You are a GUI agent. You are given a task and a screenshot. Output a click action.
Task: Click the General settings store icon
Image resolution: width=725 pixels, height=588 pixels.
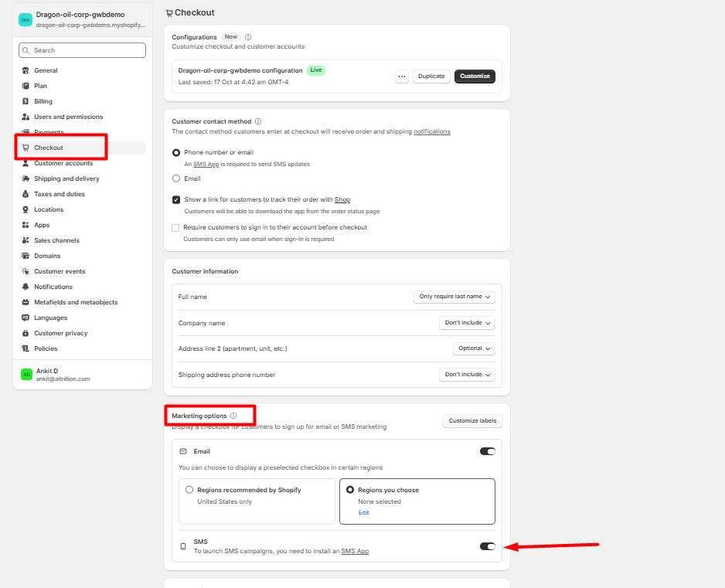click(x=26, y=70)
